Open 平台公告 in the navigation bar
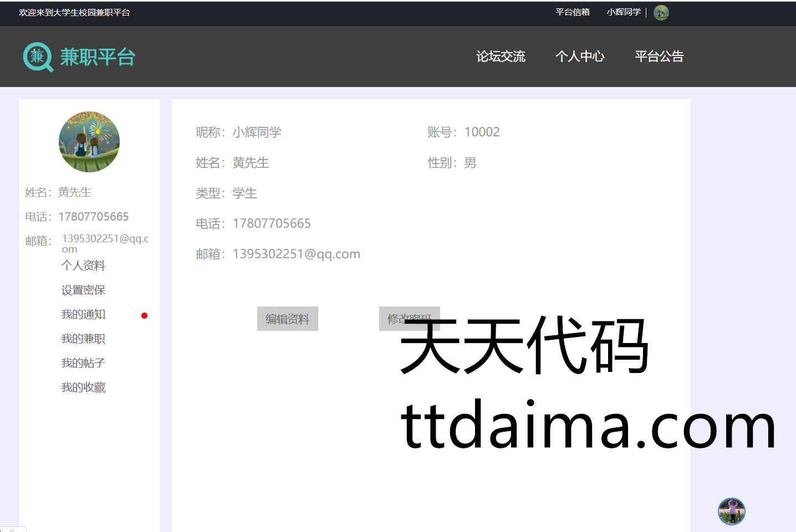796x532 pixels. pos(659,57)
